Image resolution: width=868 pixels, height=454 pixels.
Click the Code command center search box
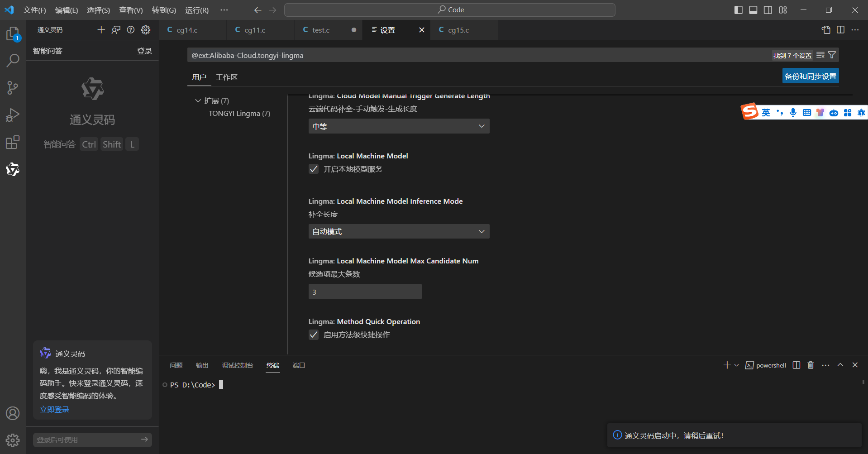(450, 10)
